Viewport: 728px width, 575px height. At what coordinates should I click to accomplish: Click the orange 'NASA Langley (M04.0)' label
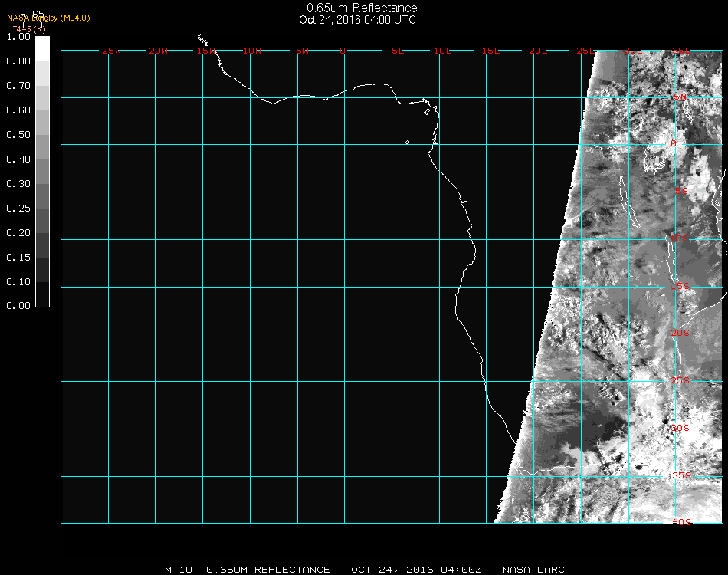tap(48, 18)
